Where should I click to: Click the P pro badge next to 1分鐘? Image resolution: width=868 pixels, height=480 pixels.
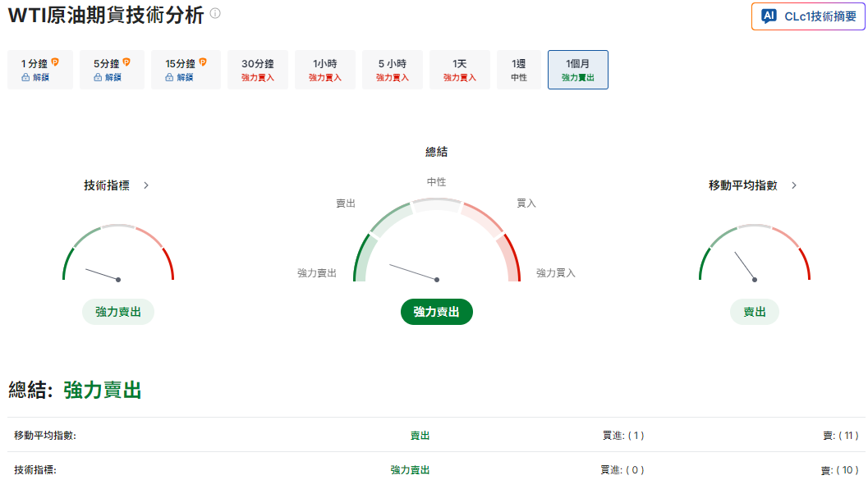(56, 62)
